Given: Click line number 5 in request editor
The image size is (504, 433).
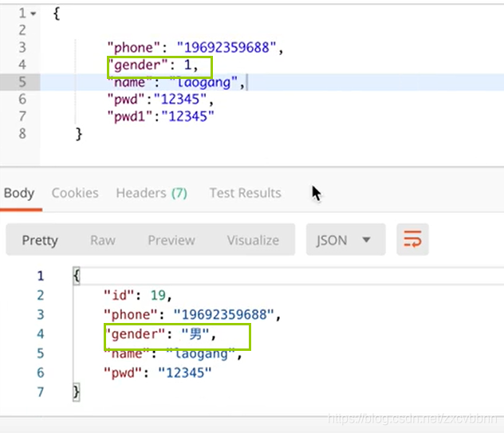Looking at the screenshot, I should pos(22,82).
